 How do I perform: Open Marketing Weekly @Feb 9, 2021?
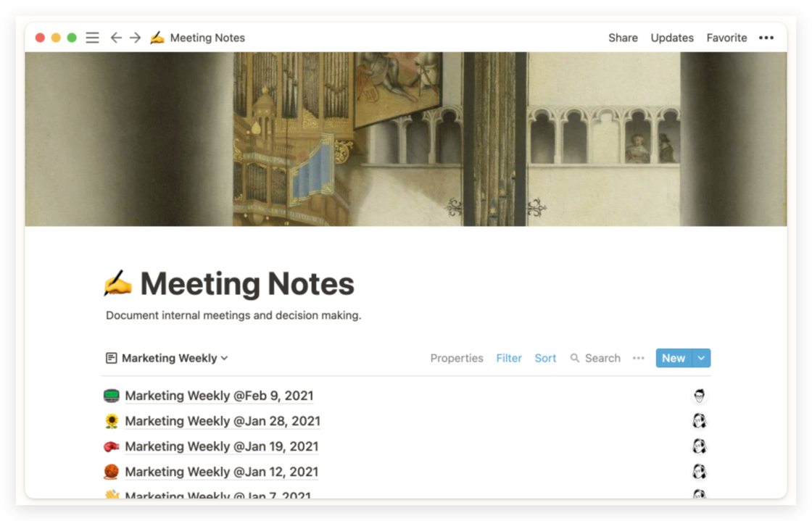219,396
